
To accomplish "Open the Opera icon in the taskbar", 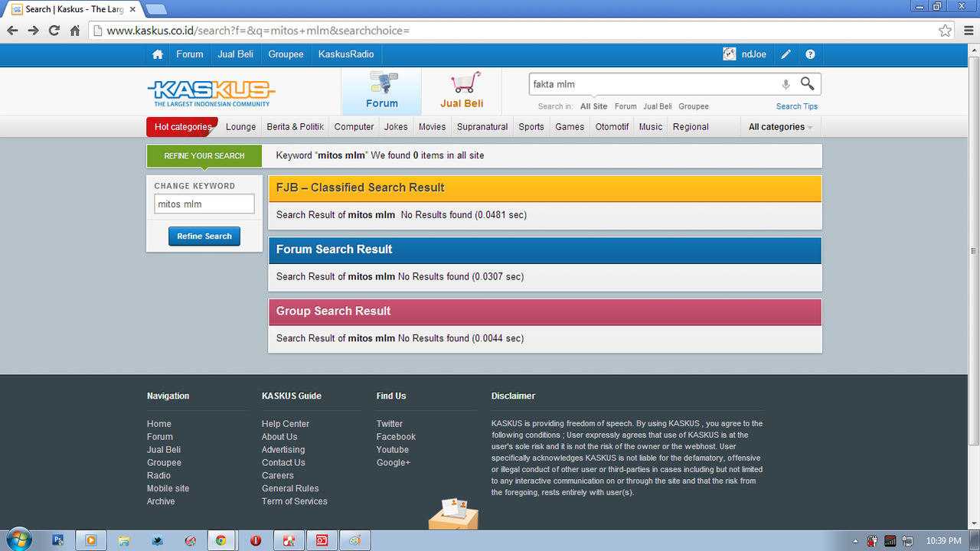I will 256,540.
